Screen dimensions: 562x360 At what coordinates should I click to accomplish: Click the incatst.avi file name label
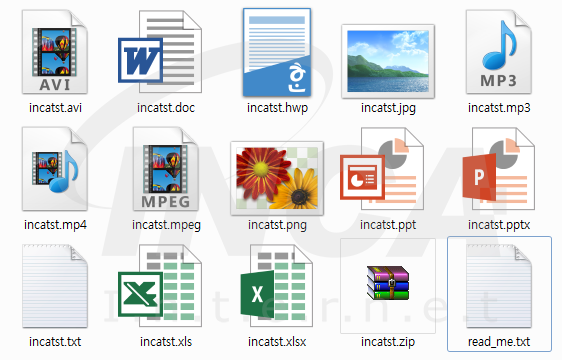[x=55, y=108]
